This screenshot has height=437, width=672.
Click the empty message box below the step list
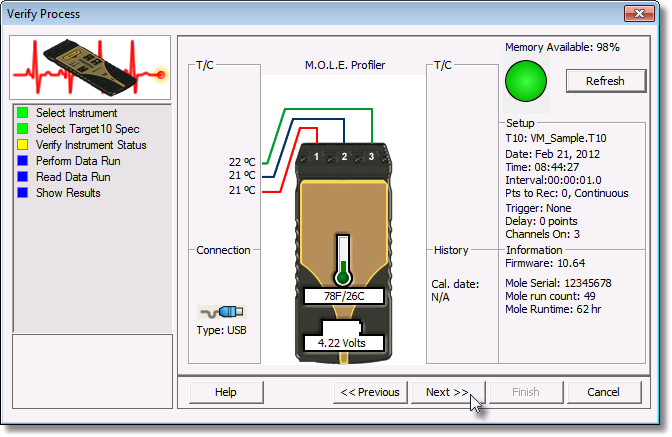point(93,371)
